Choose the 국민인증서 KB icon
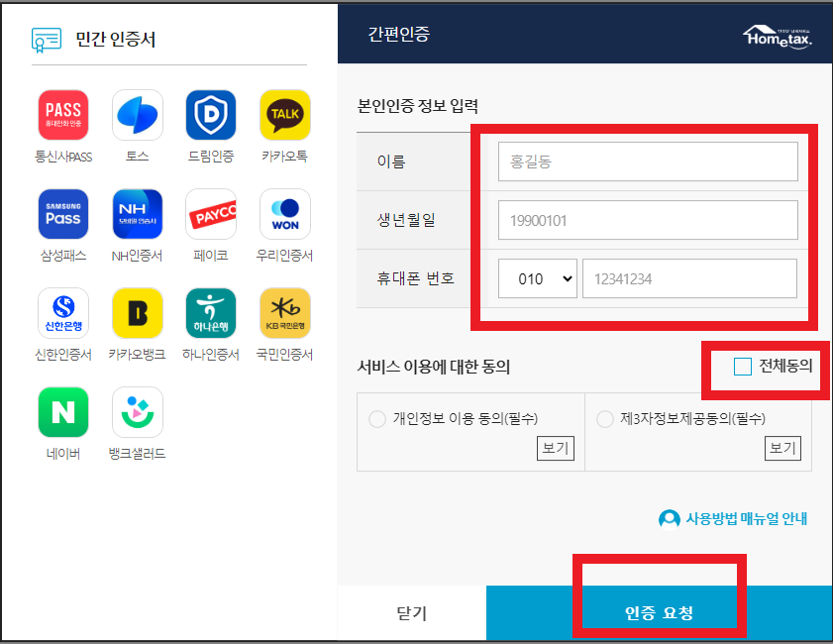833x644 pixels. coord(284,313)
